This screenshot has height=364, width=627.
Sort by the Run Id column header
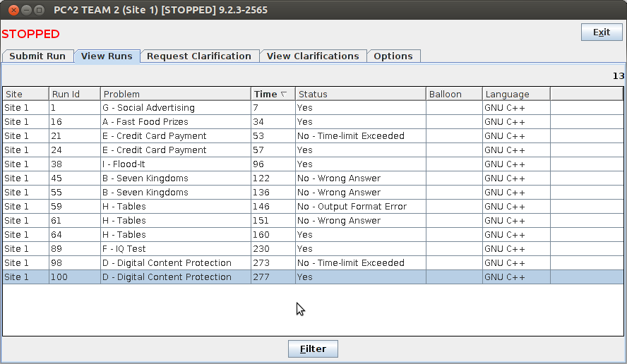(74, 94)
